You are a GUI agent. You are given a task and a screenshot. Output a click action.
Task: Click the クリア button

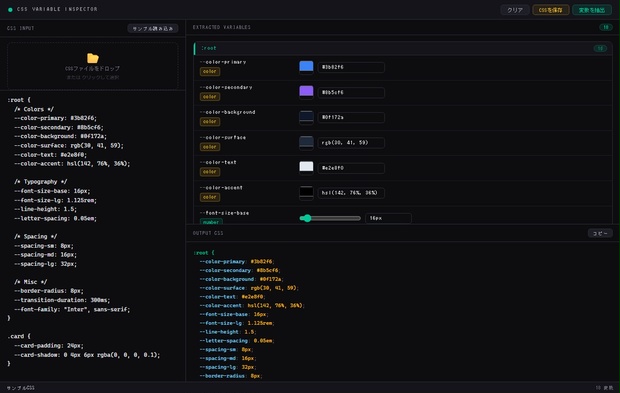click(x=515, y=10)
